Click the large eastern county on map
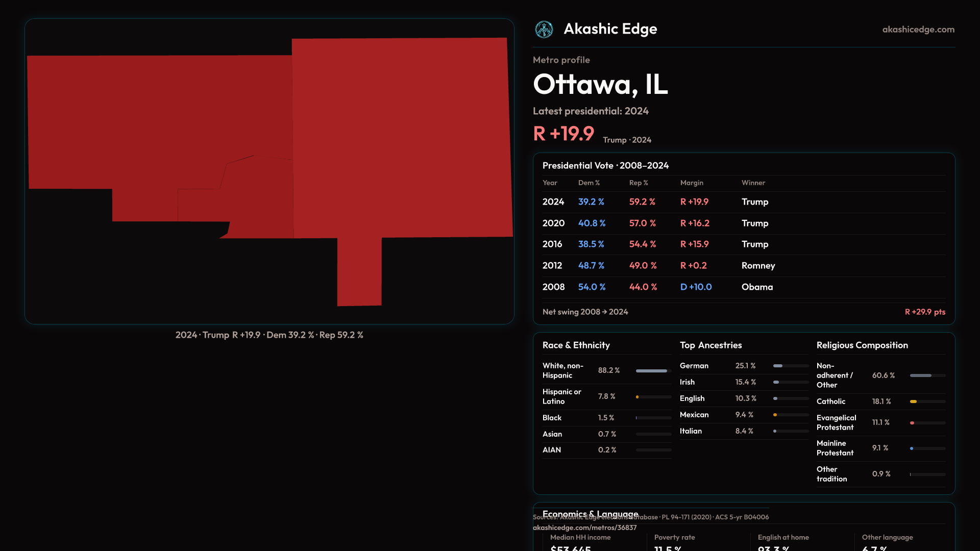This screenshot has width=980, height=551. [403, 138]
